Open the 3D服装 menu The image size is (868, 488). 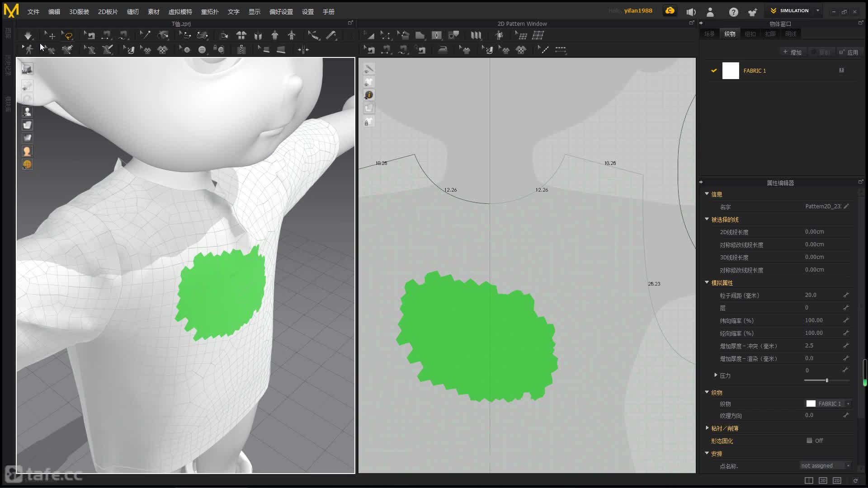[x=79, y=12]
